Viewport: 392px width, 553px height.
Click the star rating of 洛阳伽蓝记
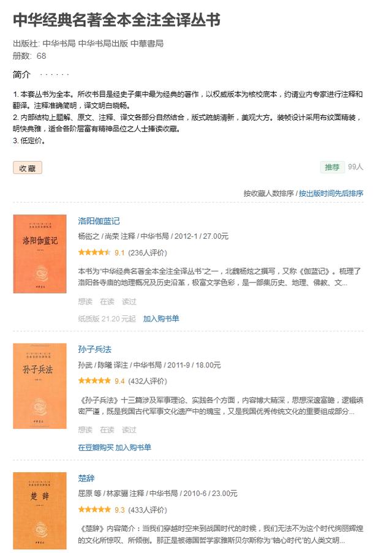[94, 252]
